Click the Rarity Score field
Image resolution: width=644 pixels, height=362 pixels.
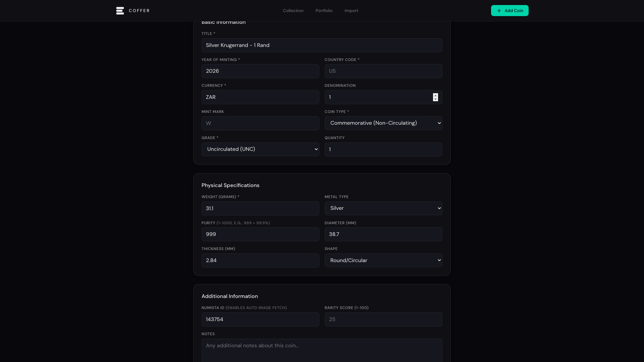pyautogui.click(x=383, y=319)
